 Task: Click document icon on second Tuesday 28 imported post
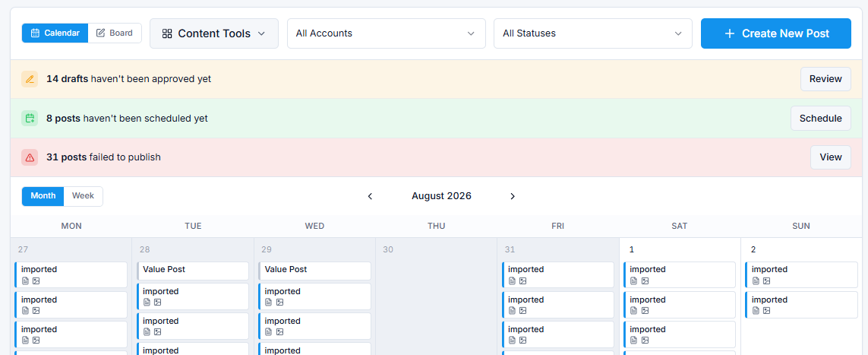[x=147, y=332]
